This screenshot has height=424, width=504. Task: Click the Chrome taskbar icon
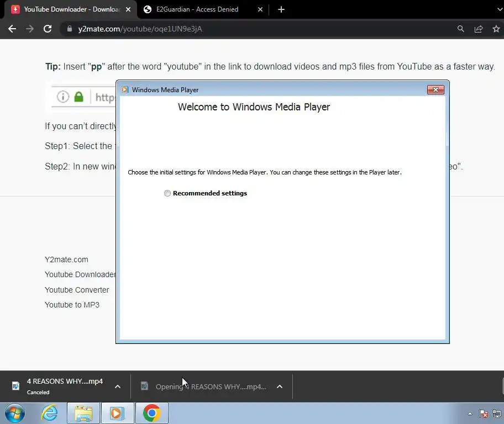(152, 413)
